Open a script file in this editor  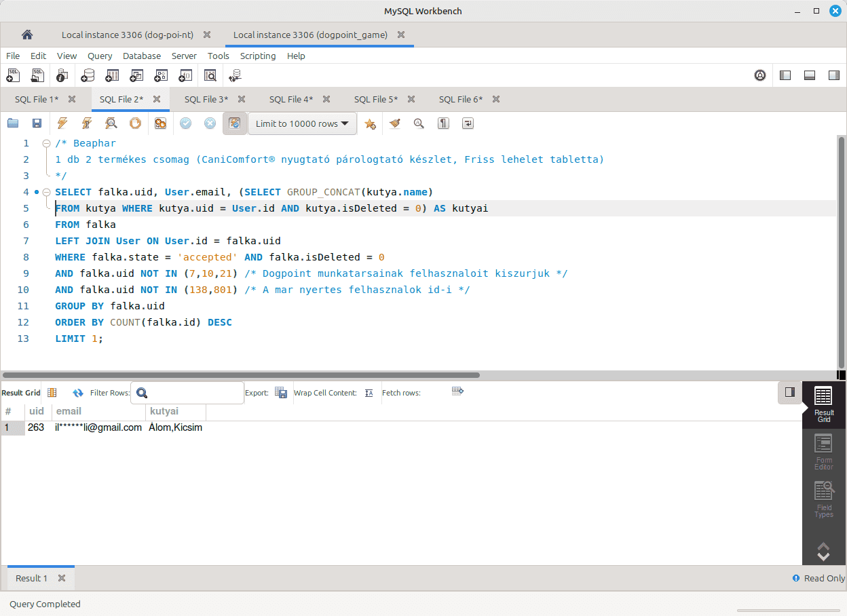(x=13, y=123)
